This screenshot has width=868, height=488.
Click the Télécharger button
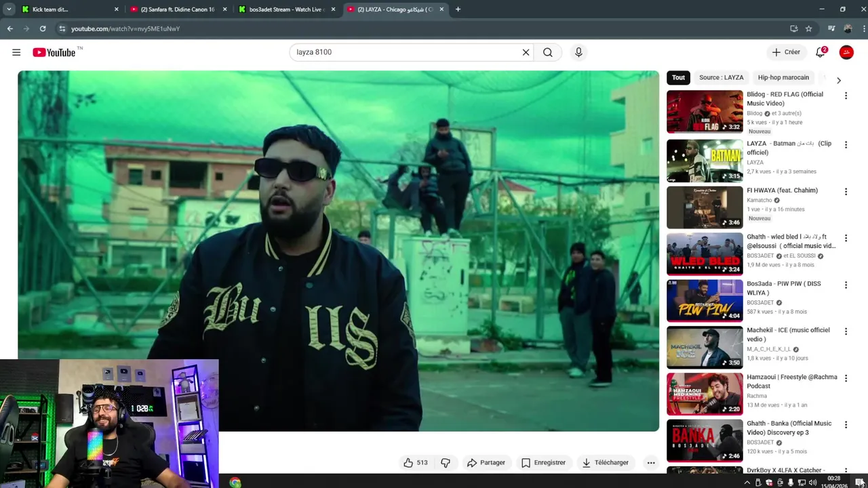tap(606, 462)
